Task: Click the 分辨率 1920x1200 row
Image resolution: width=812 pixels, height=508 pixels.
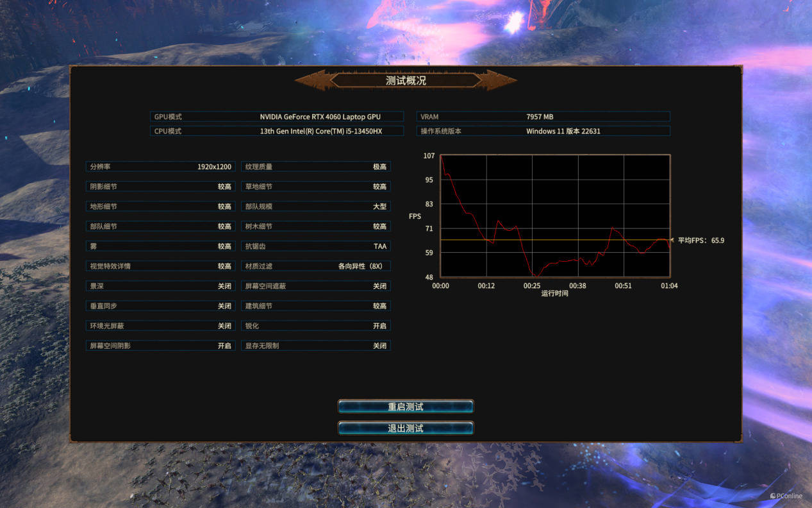Action: pyautogui.click(x=160, y=167)
